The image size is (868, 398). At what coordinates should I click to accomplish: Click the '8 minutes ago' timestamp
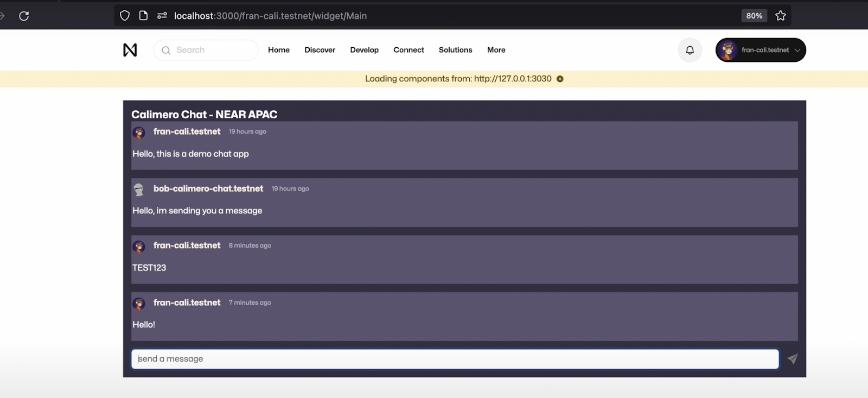(250, 245)
